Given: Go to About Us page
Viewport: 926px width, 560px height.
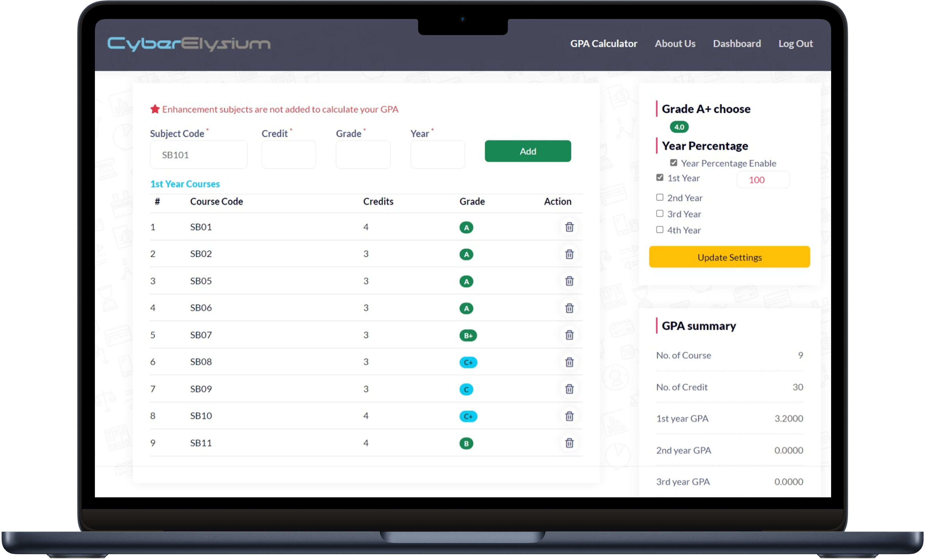Looking at the screenshot, I should click(x=675, y=44).
